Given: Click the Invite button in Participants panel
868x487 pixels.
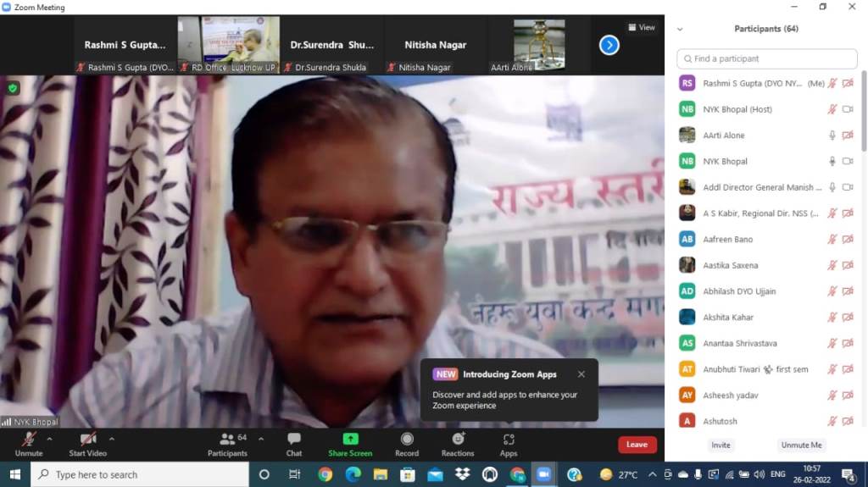Looking at the screenshot, I should click(x=721, y=445).
